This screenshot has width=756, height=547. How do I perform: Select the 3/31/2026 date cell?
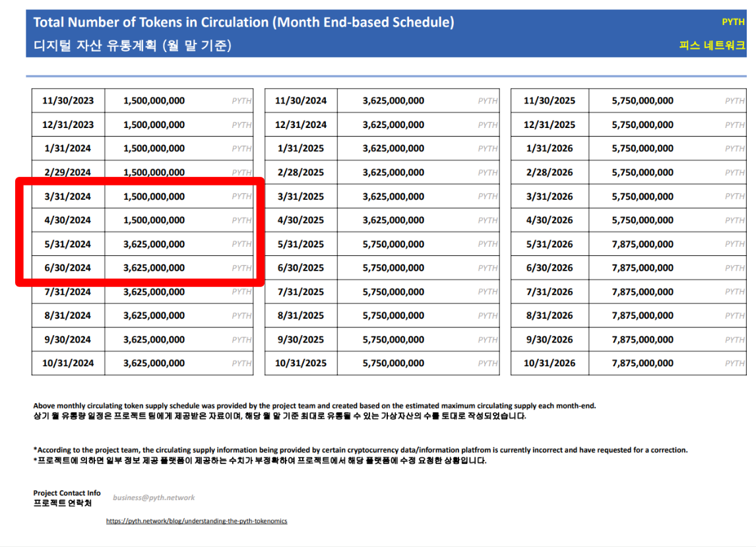550,197
